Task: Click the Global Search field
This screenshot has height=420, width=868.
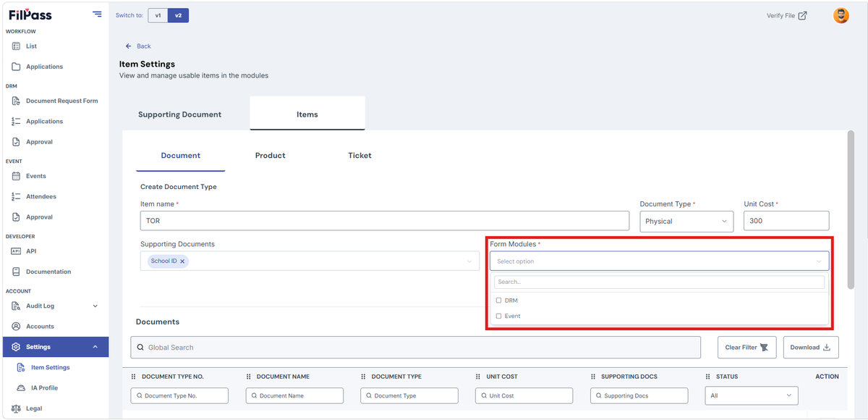Action: 416,348
